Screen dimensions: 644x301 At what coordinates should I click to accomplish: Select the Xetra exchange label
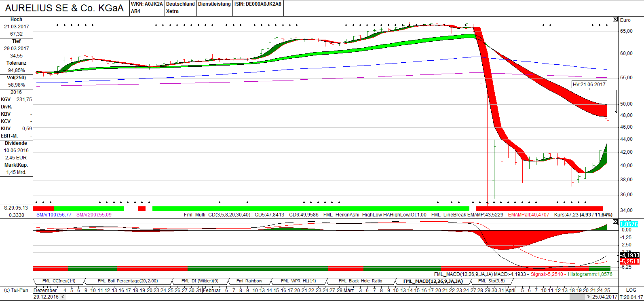(173, 11)
